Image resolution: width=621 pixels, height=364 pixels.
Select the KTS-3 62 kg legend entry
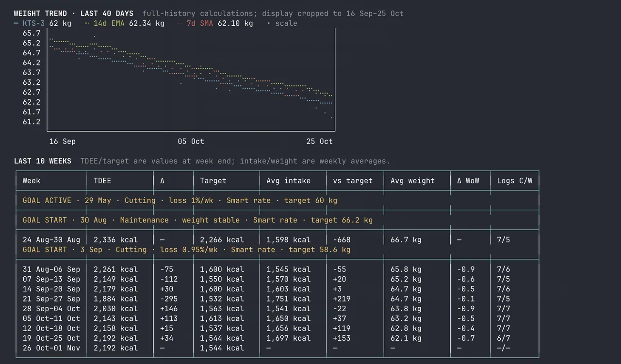[43, 23]
